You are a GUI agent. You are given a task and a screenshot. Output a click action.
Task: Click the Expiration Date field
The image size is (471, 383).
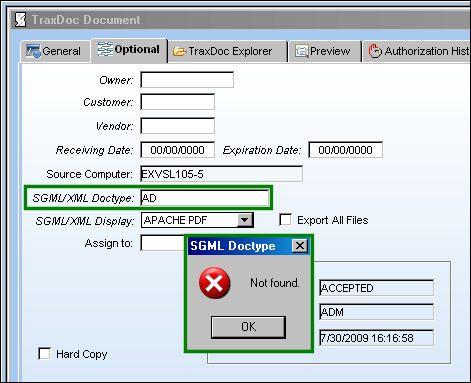[345, 150]
